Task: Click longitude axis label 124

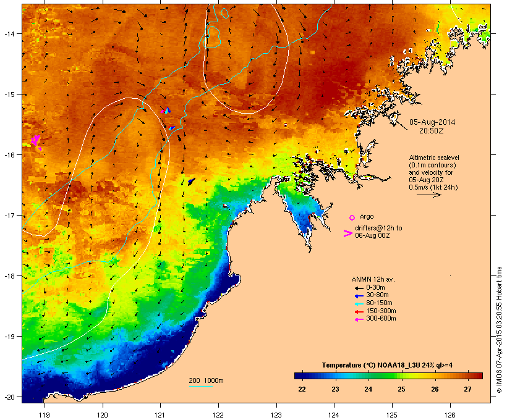Action: point(334,415)
